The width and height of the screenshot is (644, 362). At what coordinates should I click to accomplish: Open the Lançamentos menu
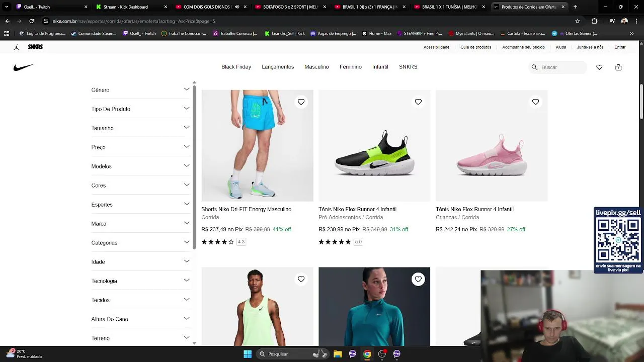[278, 67]
